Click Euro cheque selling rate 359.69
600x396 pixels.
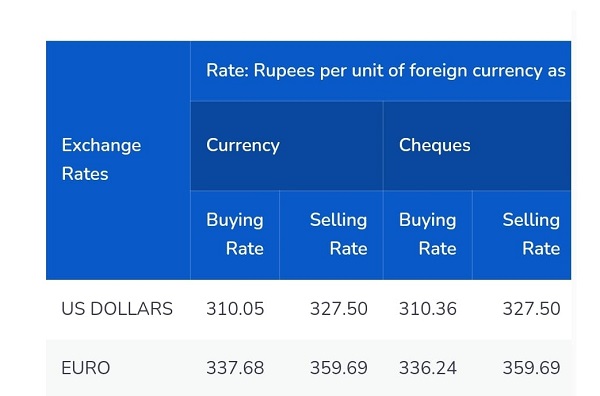click(x=532, y=368)
